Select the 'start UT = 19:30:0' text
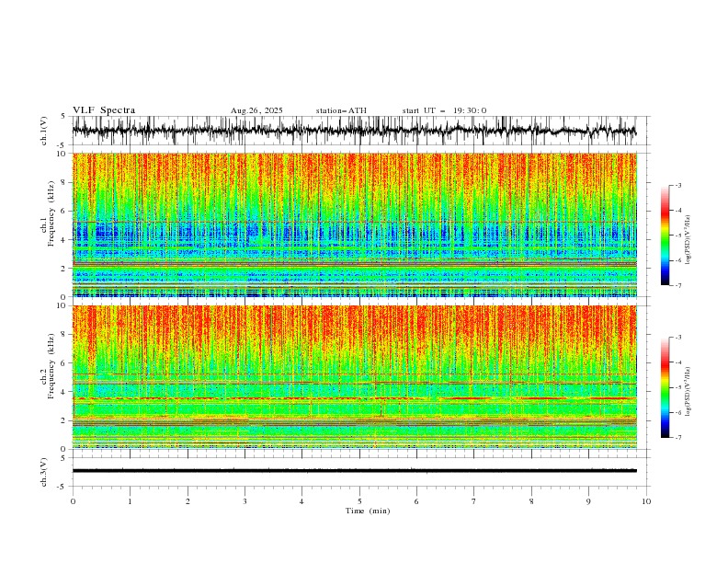Viewport: 728px width, 563px height. 444,110
